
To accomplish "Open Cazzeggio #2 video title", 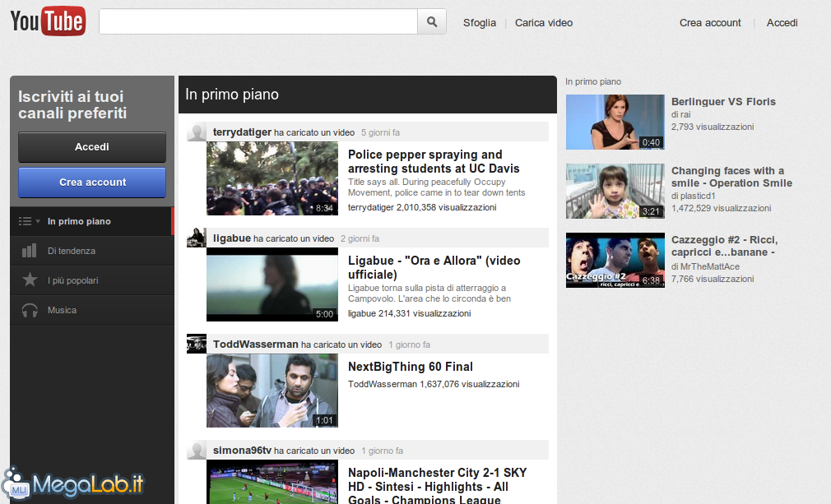I will pos(725,246).
